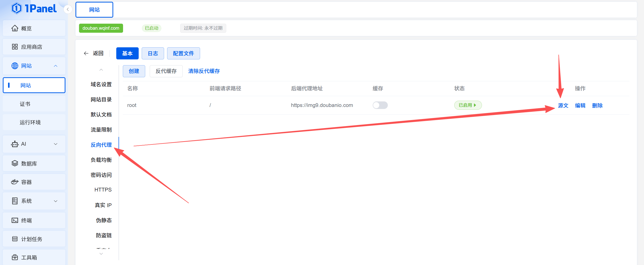Click the 已启用 status toggle tag
The image size is (644, 265).
click(x=468, y=105)
